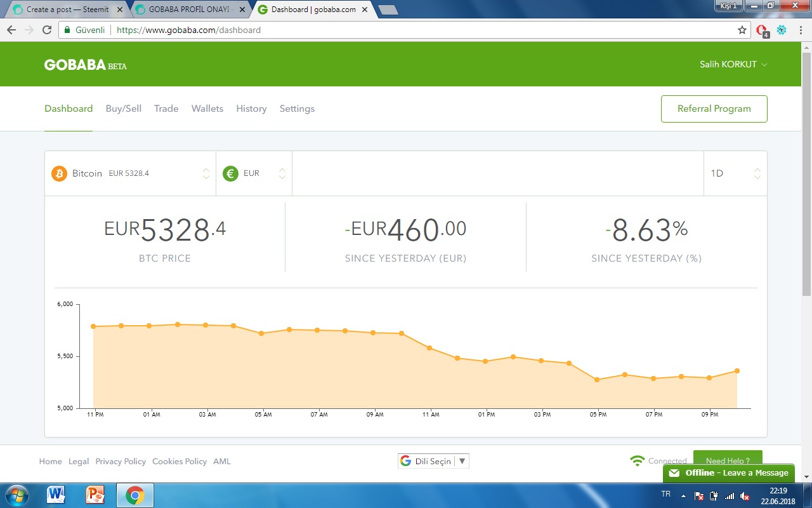Open the Home footer link
Image resolution: width=812 pixels, height=508 pixels.
[51, 462]
